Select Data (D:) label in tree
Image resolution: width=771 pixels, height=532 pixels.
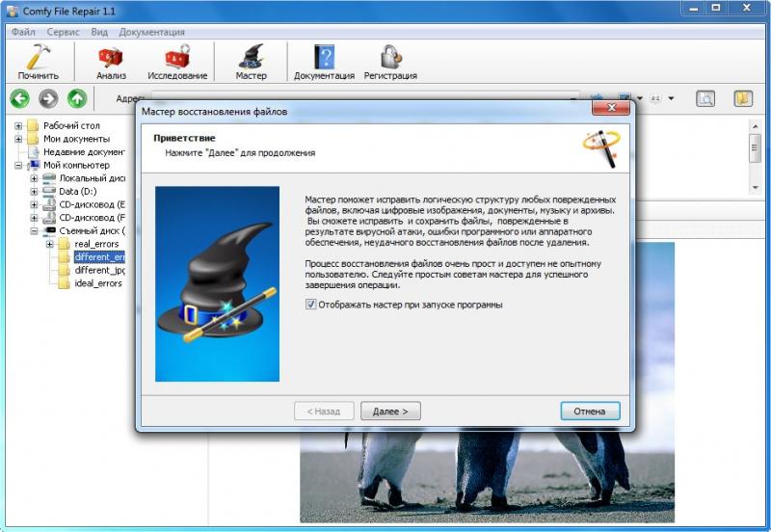coord(78,191)
